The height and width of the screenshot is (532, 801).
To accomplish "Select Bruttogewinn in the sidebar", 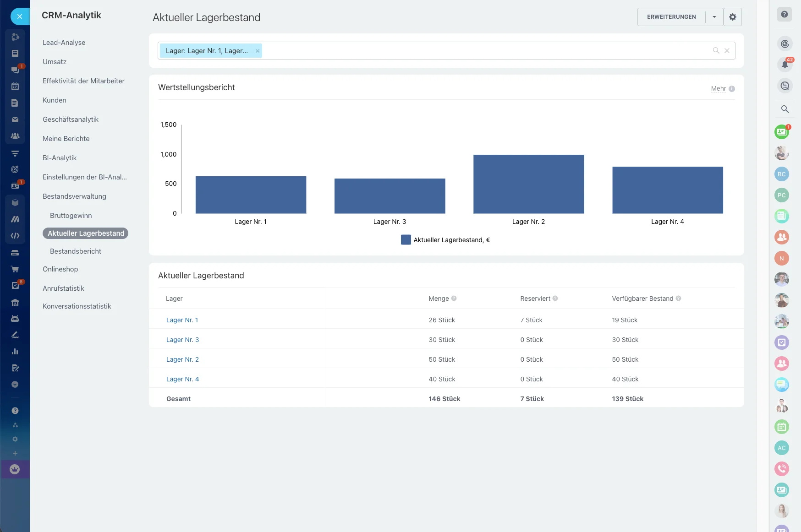I will tap(71, 216).
